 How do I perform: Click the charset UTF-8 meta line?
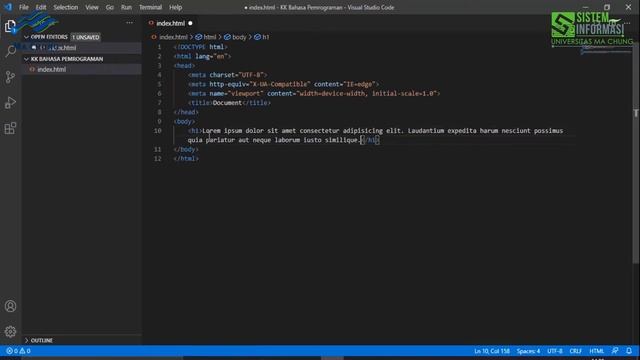click(228, 75)
